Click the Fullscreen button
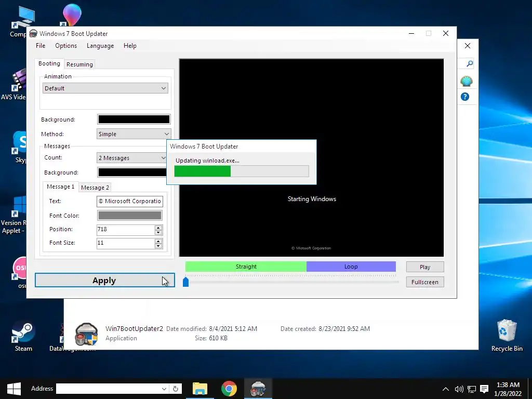532x399 pixels. (x=425, y=282)
